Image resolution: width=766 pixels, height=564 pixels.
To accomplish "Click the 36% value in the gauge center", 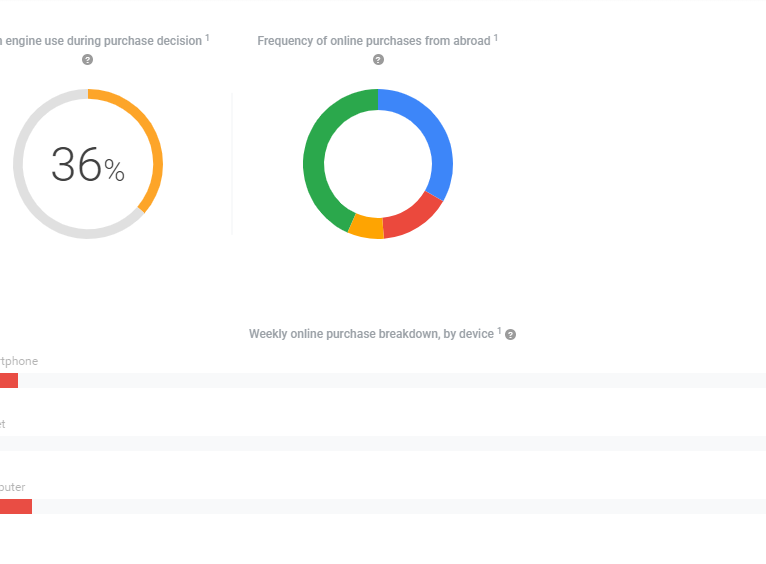I will pos(87,165).
